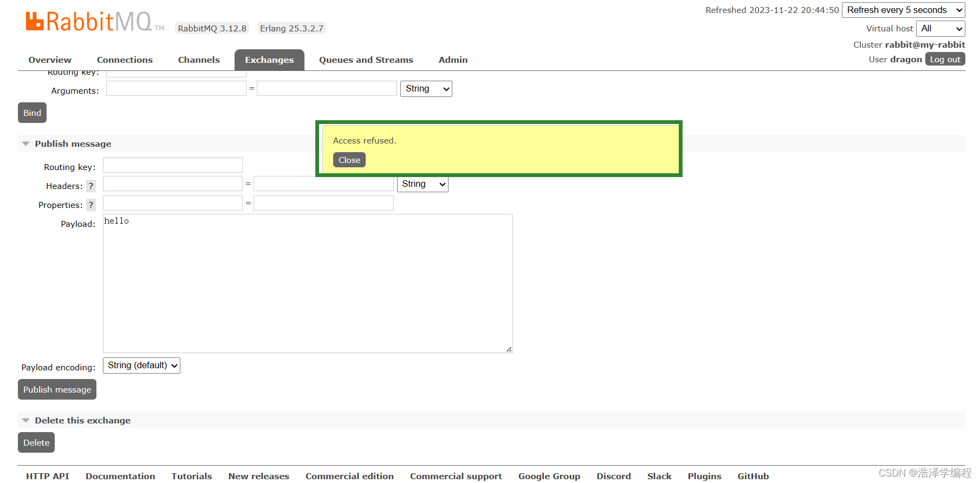Open the Discord footer link
The height and width of the screenshot is (483, 980).
coord(614,476)
